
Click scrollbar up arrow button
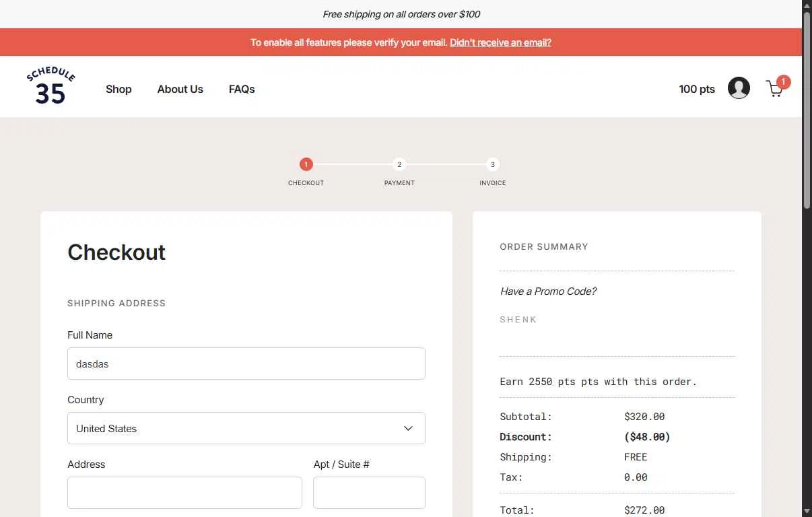[807, 5]
